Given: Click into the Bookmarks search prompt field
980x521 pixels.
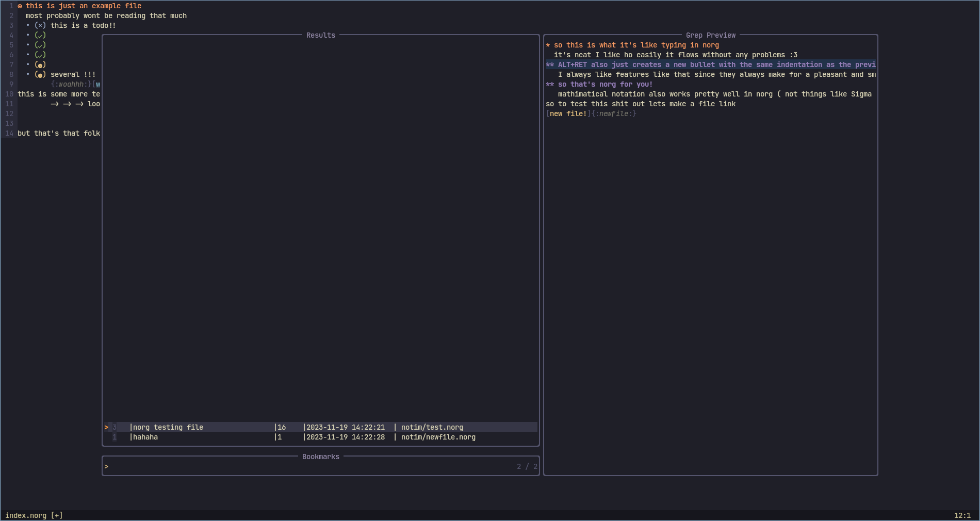Looking at the screenshot, I should click(309, 467).
